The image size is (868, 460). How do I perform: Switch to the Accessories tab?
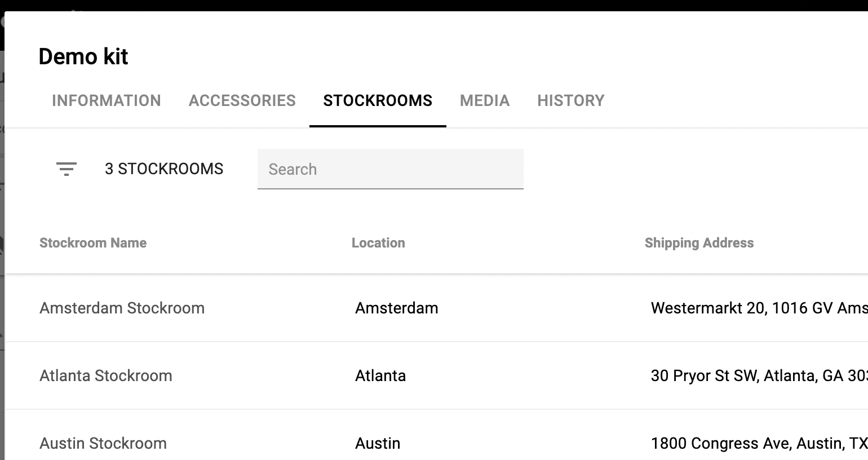(x=242, y=101)
